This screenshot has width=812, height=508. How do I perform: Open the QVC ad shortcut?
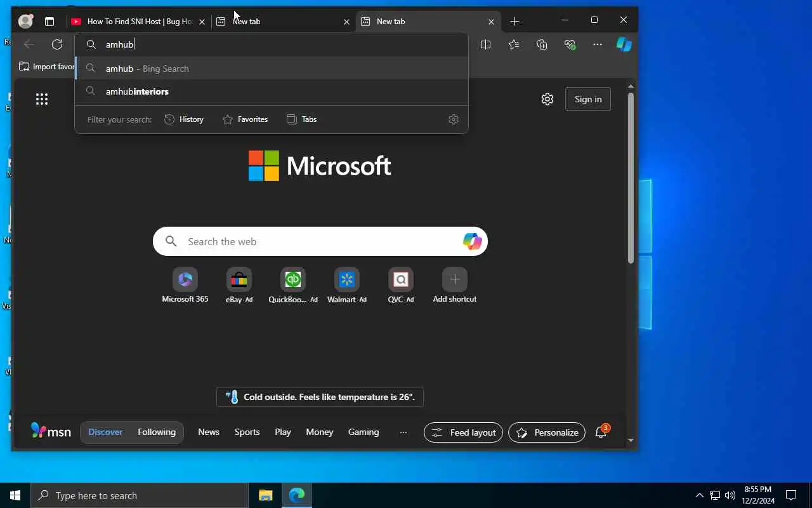(401, 285)
